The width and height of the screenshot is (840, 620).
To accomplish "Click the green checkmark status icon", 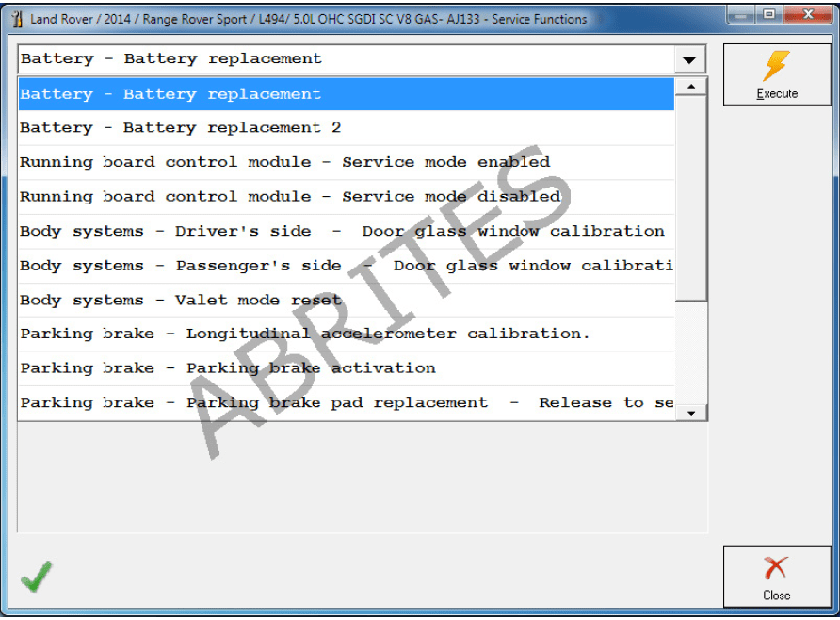I will (x=37, y=576).
